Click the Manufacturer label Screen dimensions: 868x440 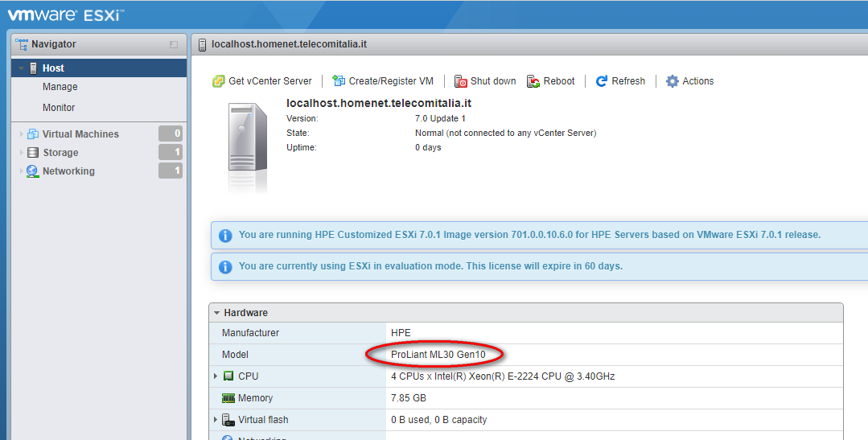(x=250, y=333)
